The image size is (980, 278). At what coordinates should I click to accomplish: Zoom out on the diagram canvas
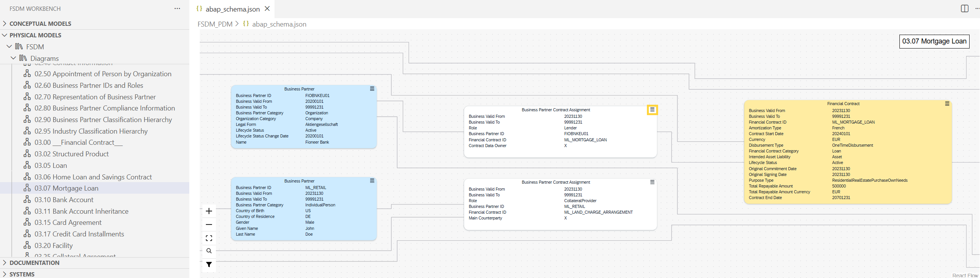point(209,224)
